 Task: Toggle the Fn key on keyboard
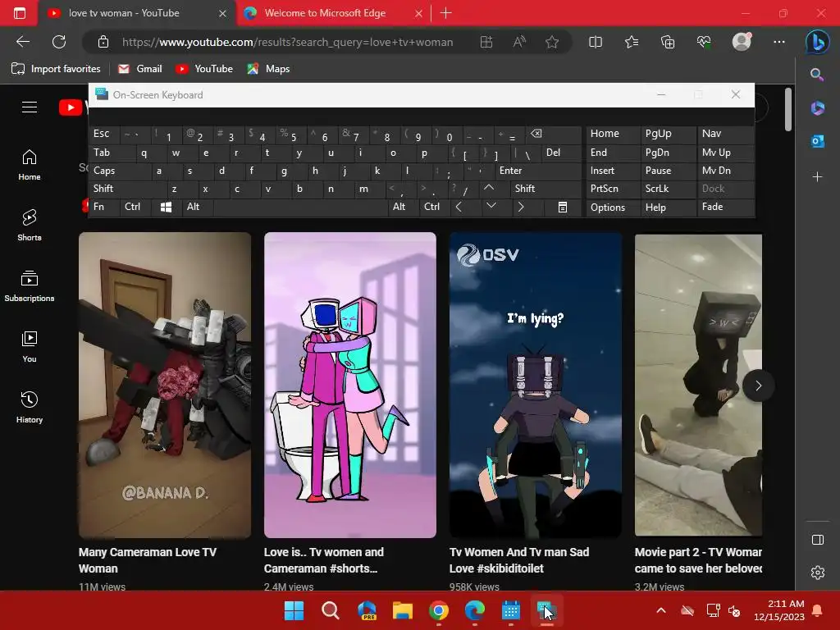tap(104, 207)
